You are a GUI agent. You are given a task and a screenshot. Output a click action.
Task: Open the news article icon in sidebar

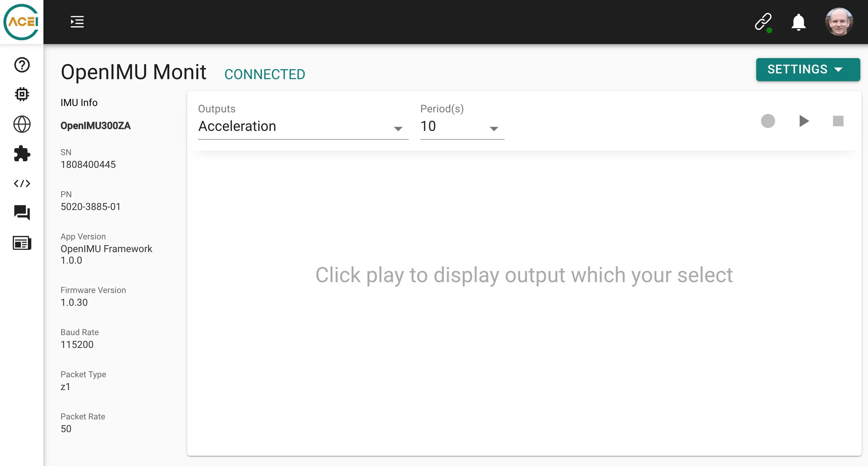[22, 243]
